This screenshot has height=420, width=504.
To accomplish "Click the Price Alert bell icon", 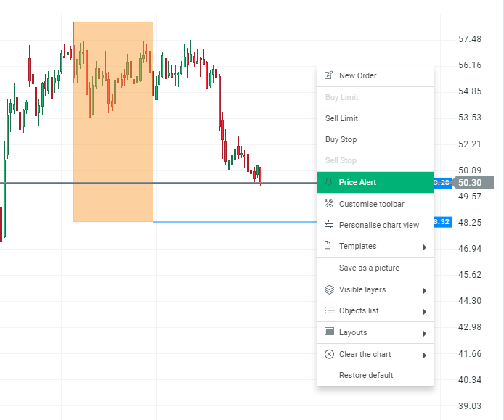I will click(x=329, y=182).
